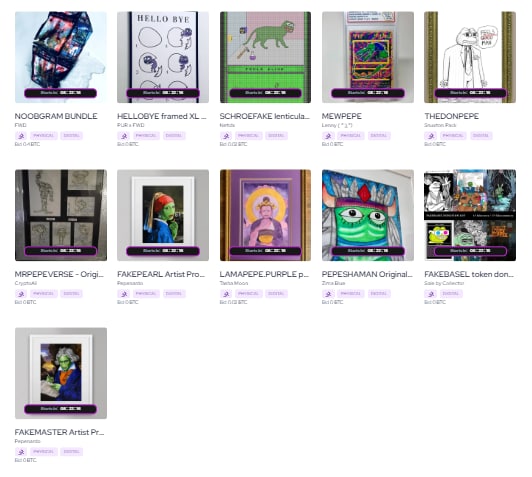The height and width of the screenshot is (477, 532).
Task: Click the auction icon under THEDONPEPE
Action: tap(430, 136)
